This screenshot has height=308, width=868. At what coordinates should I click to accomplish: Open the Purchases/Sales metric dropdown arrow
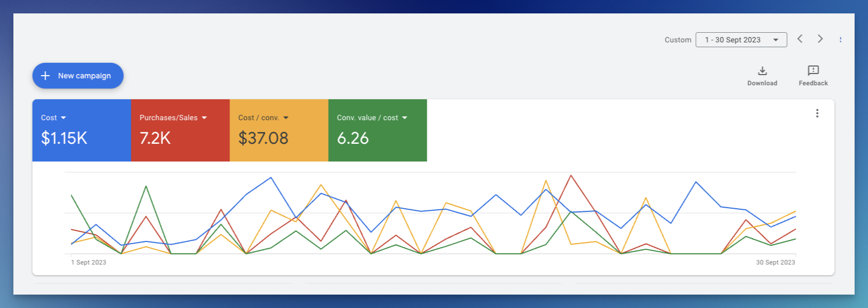(204, 118)
